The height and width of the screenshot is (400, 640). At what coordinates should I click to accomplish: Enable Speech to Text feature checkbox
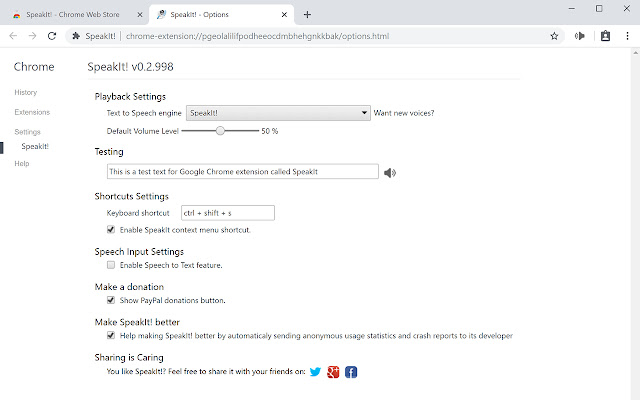tap(111, 265)
